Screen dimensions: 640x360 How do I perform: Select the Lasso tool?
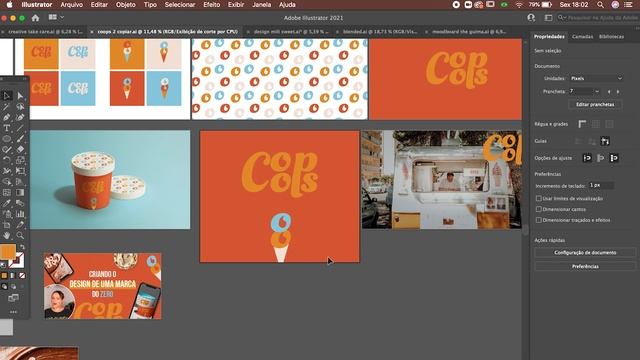pos(20,107)
